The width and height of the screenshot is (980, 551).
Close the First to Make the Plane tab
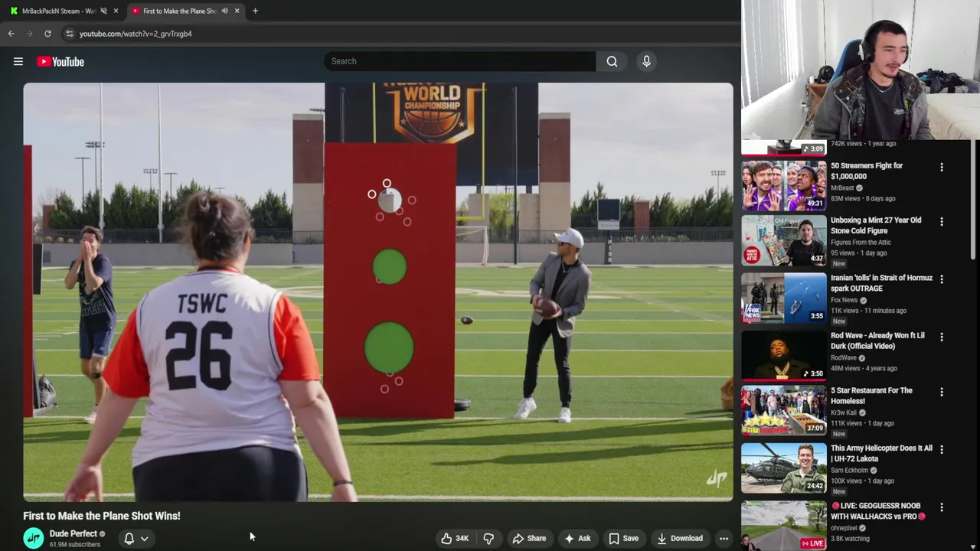[x=237, y=11]
